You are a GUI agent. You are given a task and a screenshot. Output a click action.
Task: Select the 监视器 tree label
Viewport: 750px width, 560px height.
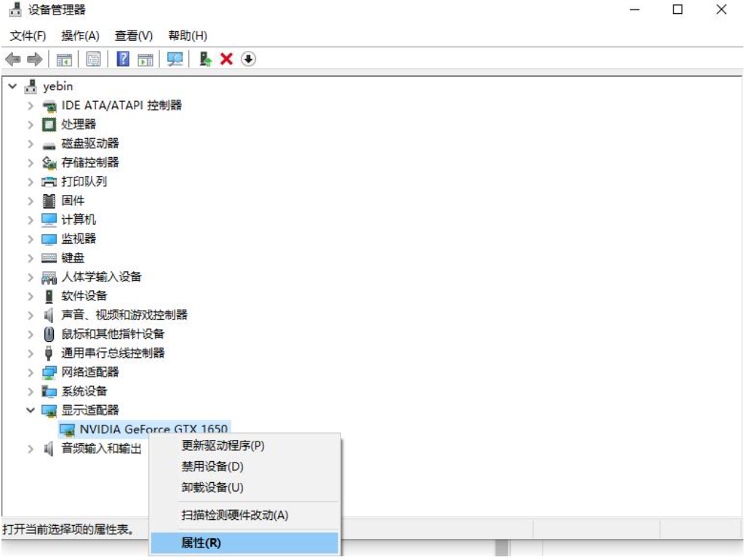click(79, 239)
